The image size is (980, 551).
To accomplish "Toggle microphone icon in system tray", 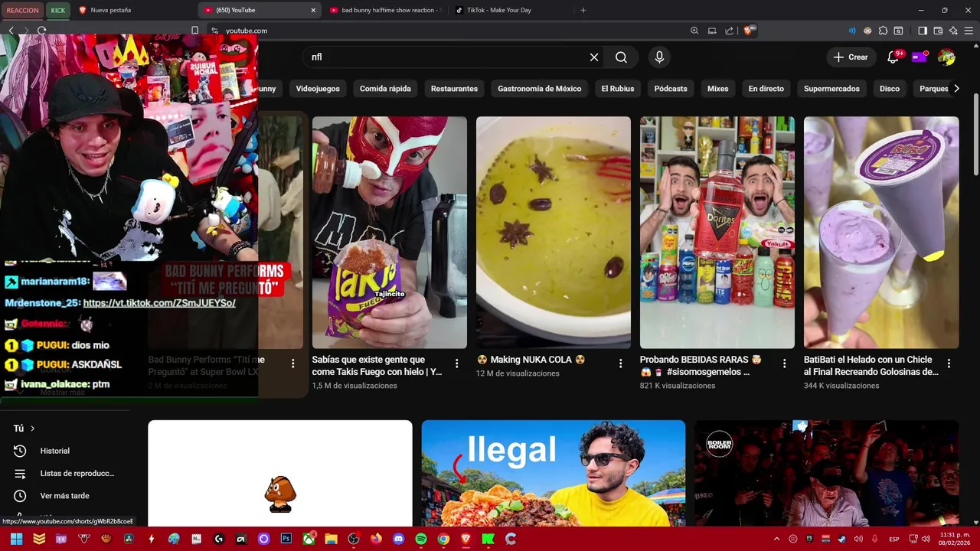I will point(874,539).
